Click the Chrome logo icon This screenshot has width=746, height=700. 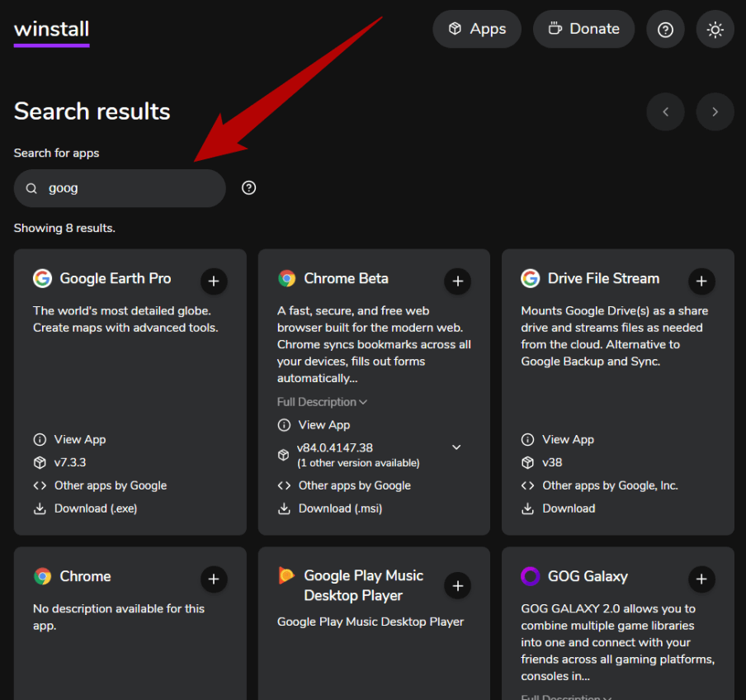click(42, 576)
